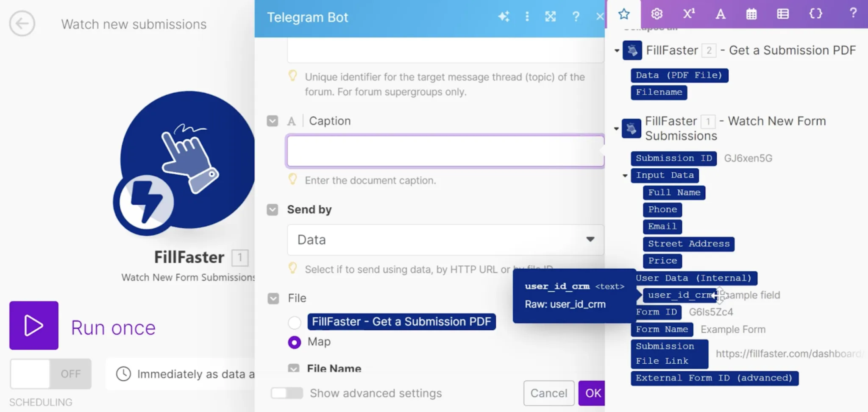The image size is (868, 412).
Task: Click the Submission ID value GJ6xen5G
Action: pyautogui.click(x=748, y=159)
